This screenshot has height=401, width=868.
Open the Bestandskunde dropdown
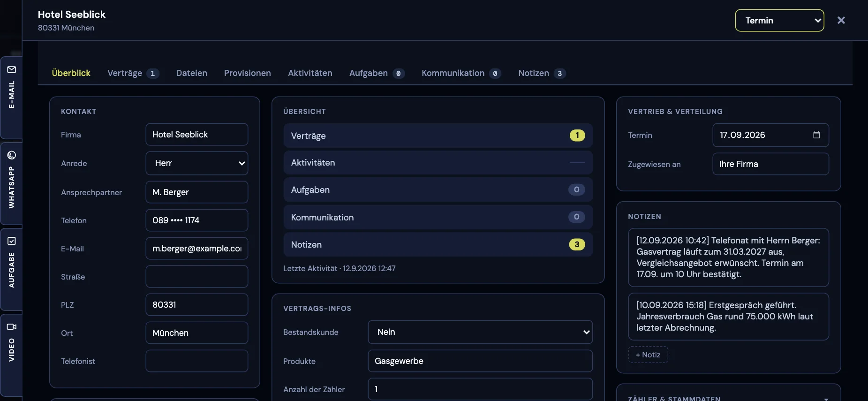pos(480,332)
